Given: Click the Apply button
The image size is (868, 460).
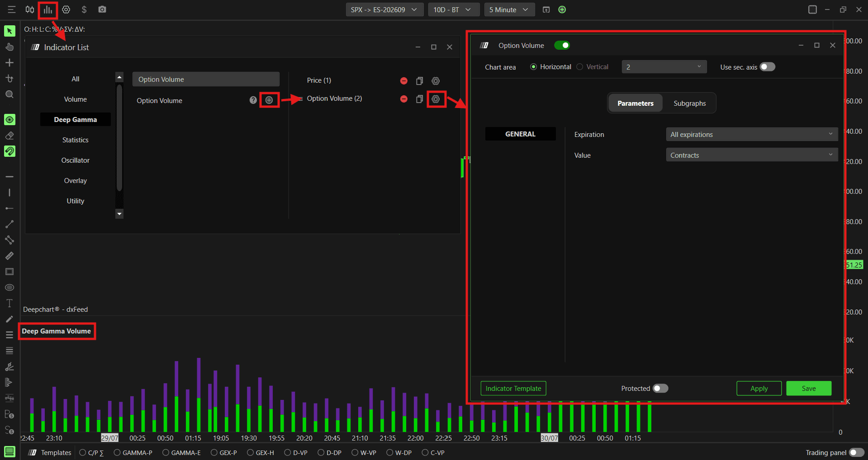Looking at the screenshot, I should click(759, 388).
